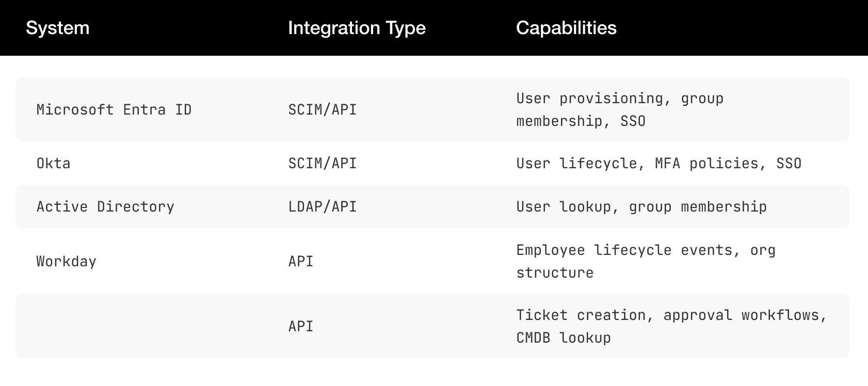Image resolution: width=868 pixels, height=386 pixels.
Task: Click SCIM/API in the Okta row
Action: pyautogui.click(x=323, y=163)
